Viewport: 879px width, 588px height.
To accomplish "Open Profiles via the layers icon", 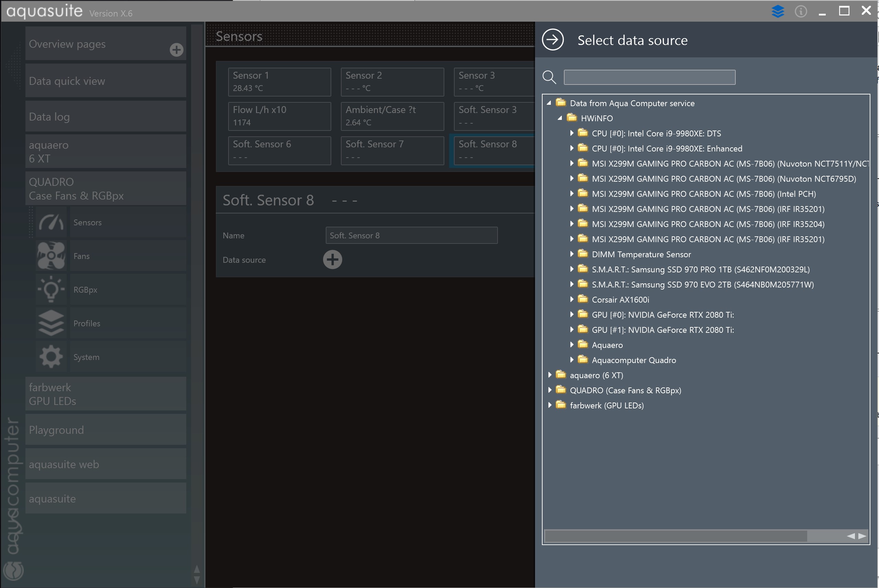I will coord(52,323).
